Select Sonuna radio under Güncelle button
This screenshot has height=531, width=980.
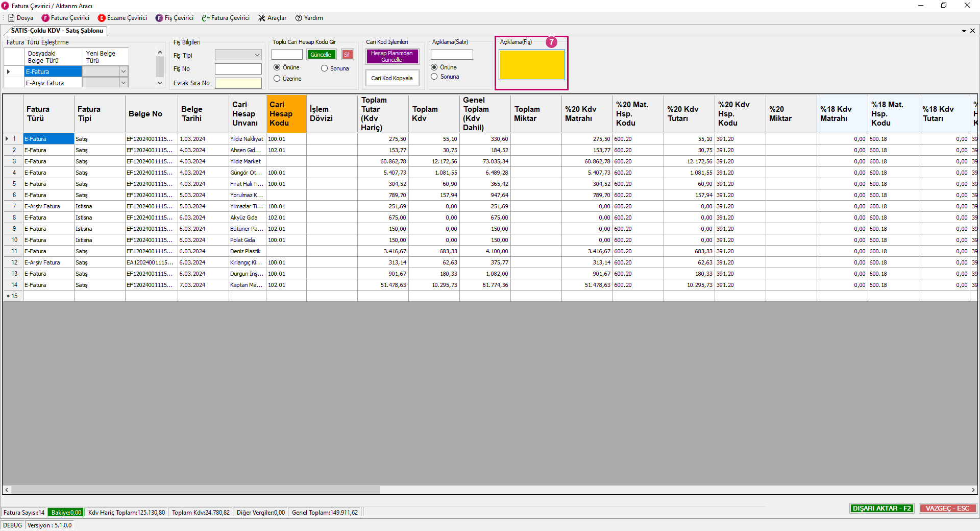point(325,68)
